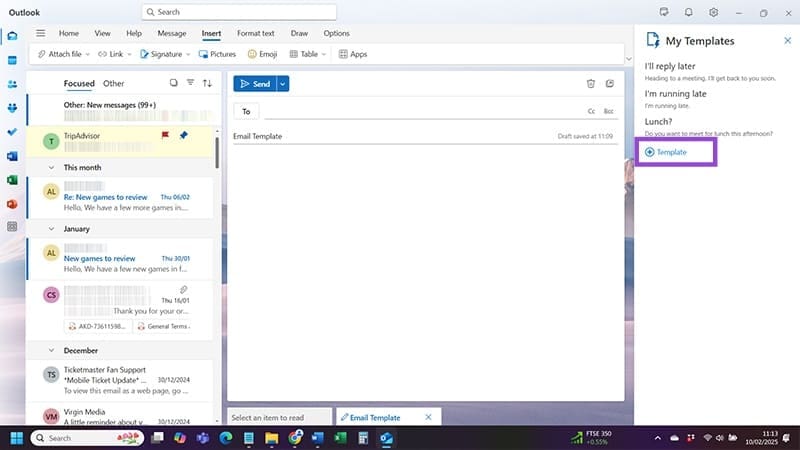800x450 pixels.
Task: Add Cc recipients
Action: 591,111
